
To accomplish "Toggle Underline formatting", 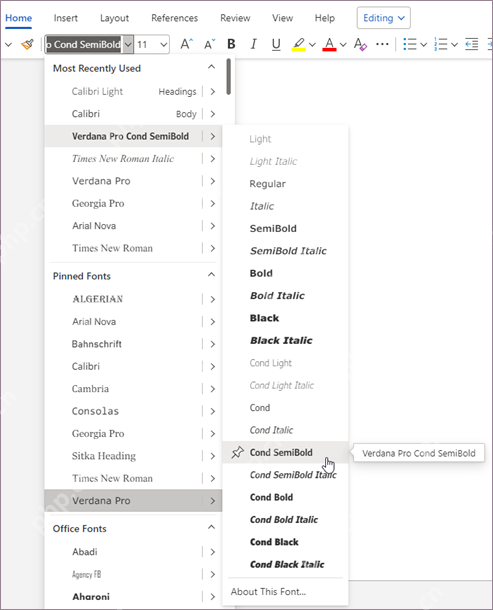I will [x=276, y=44].
